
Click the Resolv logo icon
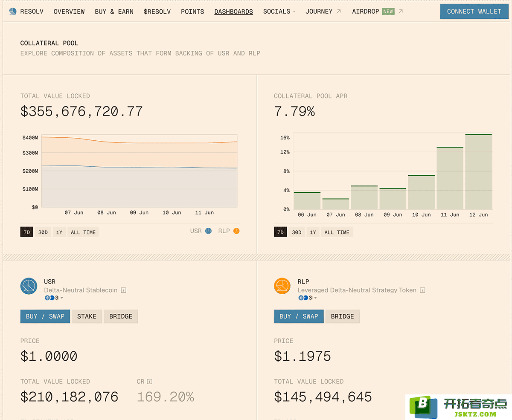[x=13, y=12]
